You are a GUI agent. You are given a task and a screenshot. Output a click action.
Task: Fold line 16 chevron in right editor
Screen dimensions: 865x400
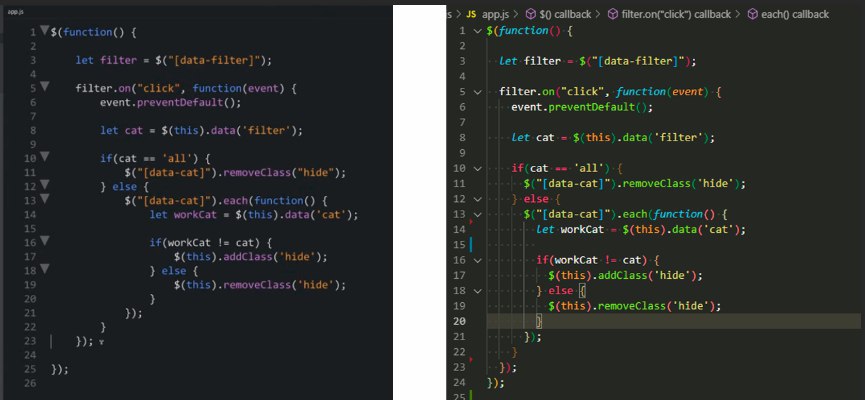(x=477, y=260)
